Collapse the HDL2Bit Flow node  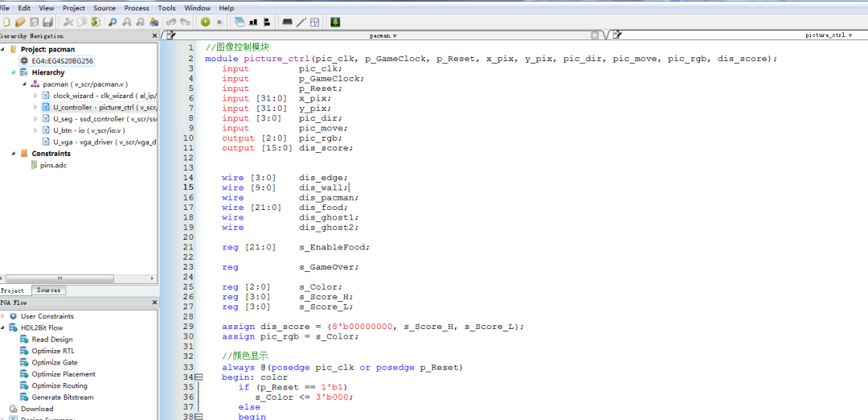click(x=3, y=328)
